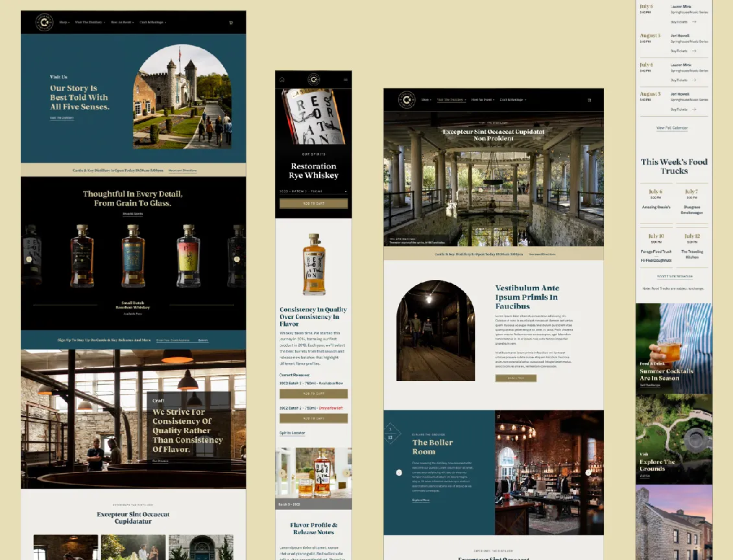The height and width of the screenshot is (560, 733).
Task: Open the barrel warehouse arch photo
Action: [436, 331]
